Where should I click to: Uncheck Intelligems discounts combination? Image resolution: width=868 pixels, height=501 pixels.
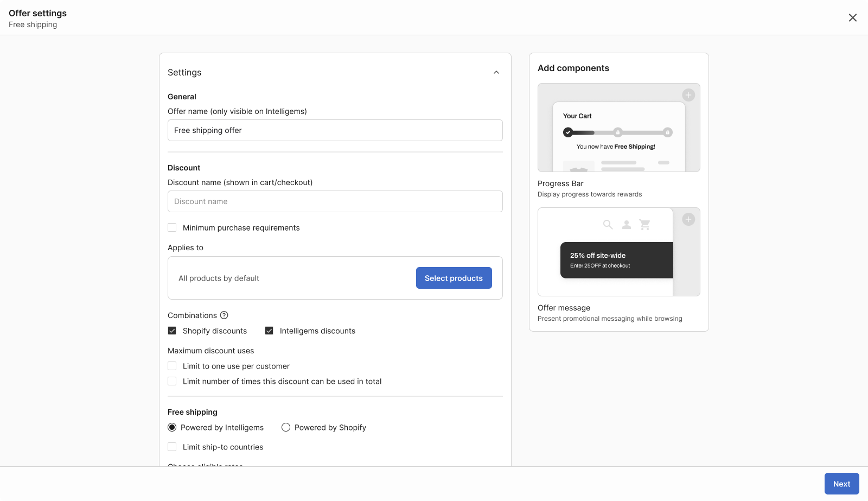[269, 331]
